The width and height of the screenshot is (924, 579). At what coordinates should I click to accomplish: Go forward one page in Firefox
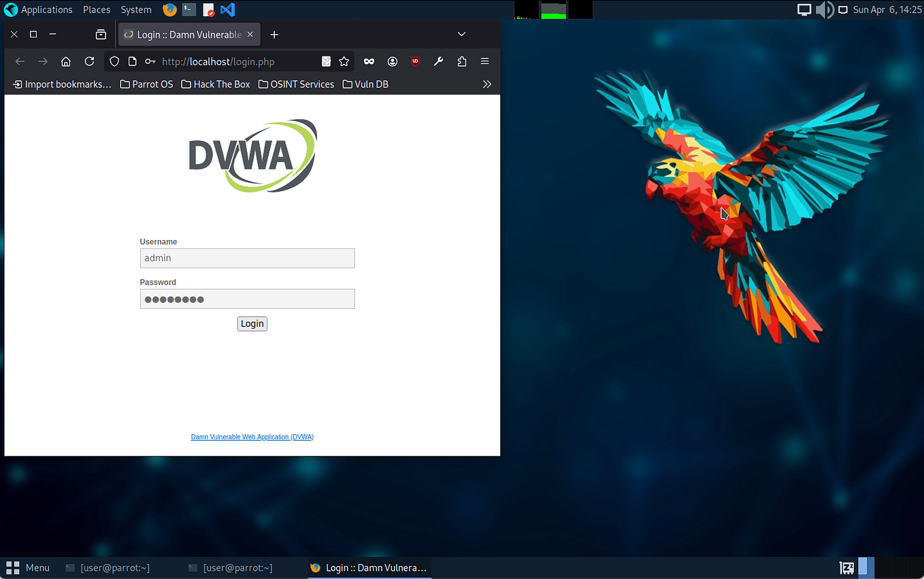[x=43, y=61]
